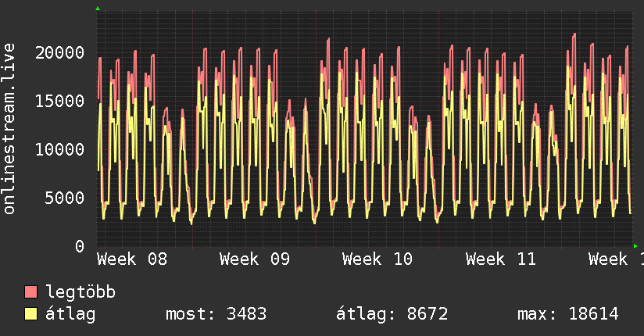Click the 20000 y-axis tick label
The image size is (644, 336).
click(x=59, y=52)
